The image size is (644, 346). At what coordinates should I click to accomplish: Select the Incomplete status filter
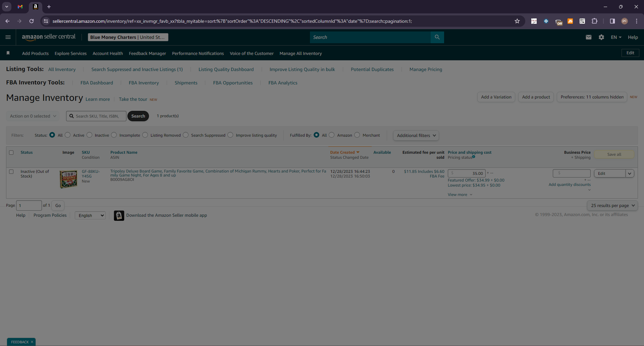point(114,135)
